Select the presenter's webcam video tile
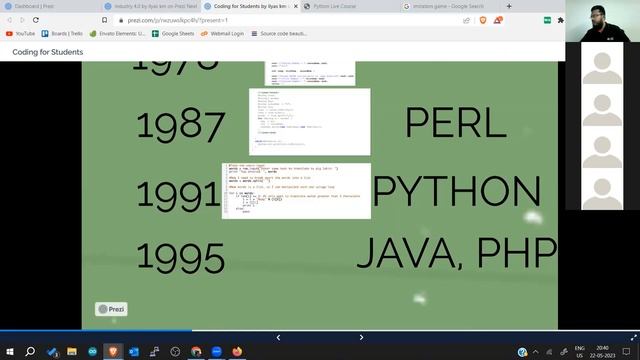Viewport: 640px width, 360px height. [x=602, y=21]
